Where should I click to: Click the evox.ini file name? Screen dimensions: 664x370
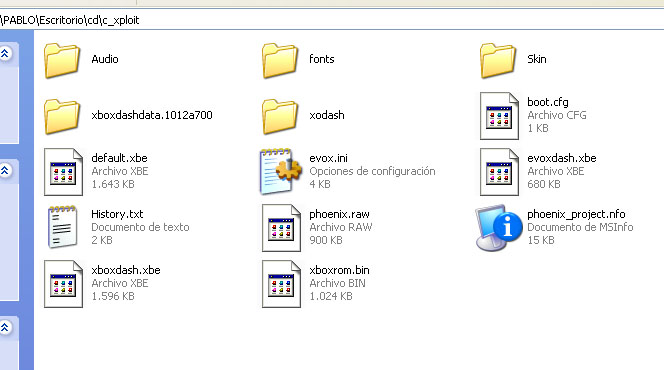click(x=328, y=158)
